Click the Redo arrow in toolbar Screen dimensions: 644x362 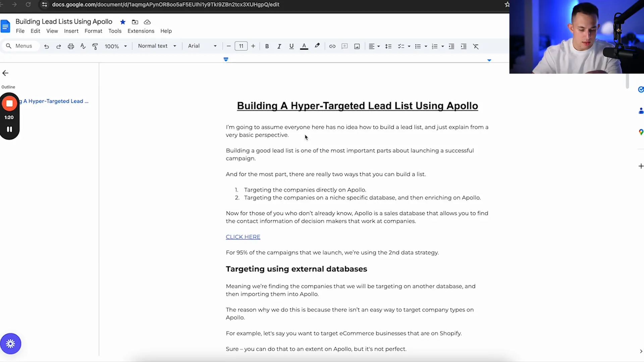click(x=59, y=46)
